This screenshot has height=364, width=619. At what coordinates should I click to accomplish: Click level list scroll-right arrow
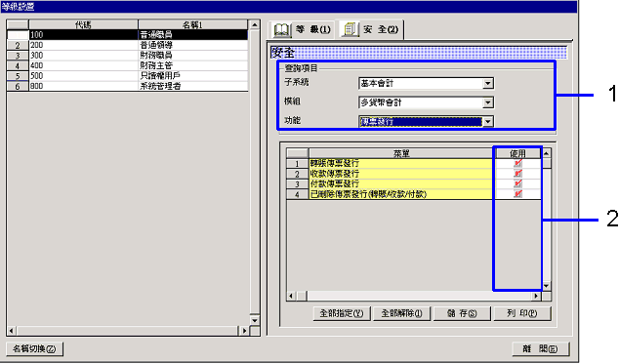244,331
